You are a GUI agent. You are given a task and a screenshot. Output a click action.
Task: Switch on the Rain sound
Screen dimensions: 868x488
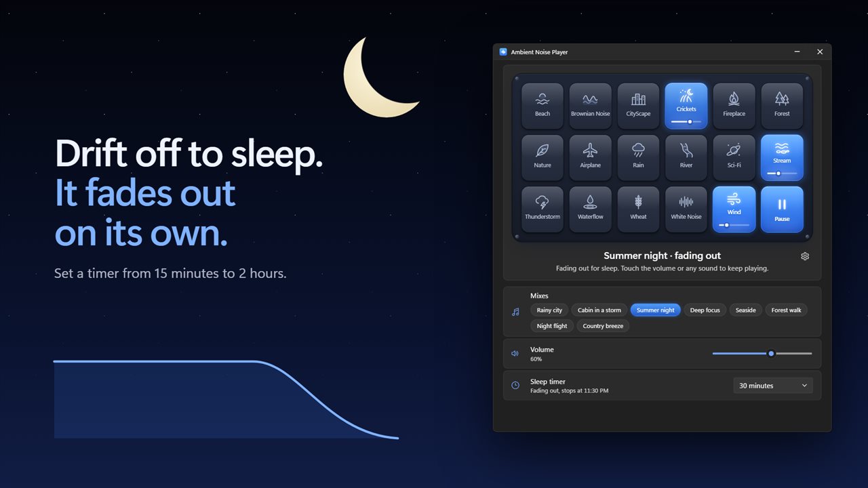[x=638, y=157]
